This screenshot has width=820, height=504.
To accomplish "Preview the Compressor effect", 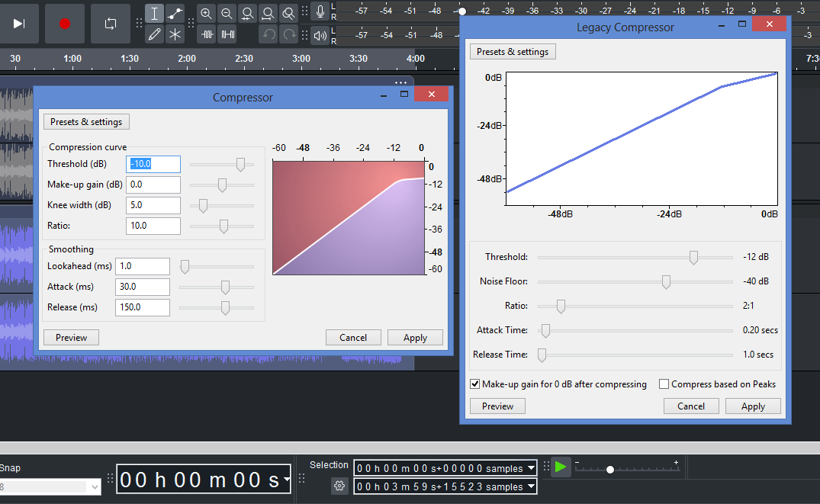I will tap(71, 336).
